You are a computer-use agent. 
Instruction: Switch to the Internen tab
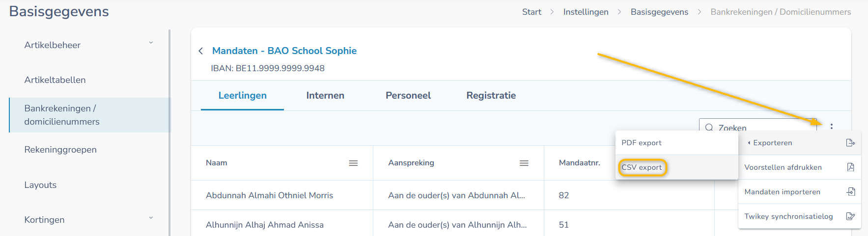[x=325, y=96]
